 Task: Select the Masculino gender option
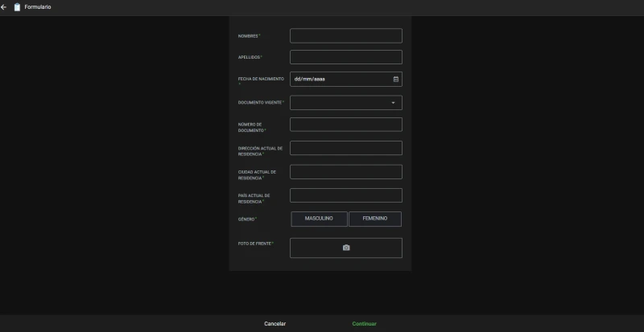tap(319, 219)
